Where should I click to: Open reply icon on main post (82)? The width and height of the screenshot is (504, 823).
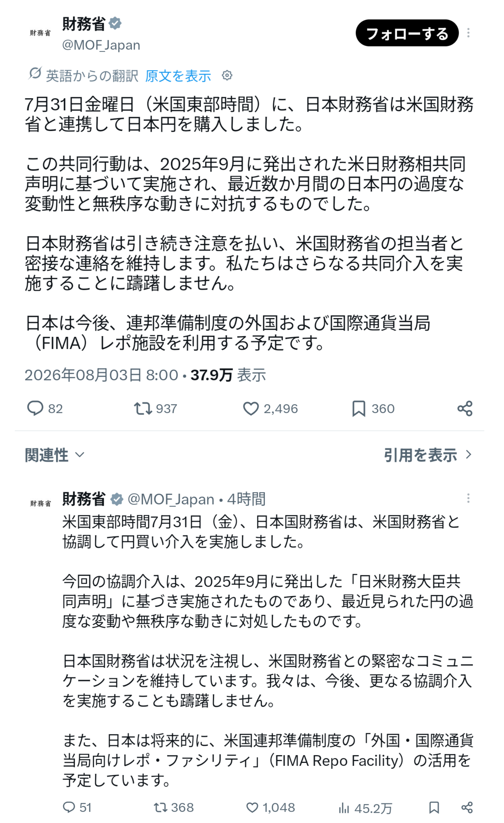point(35,408)
